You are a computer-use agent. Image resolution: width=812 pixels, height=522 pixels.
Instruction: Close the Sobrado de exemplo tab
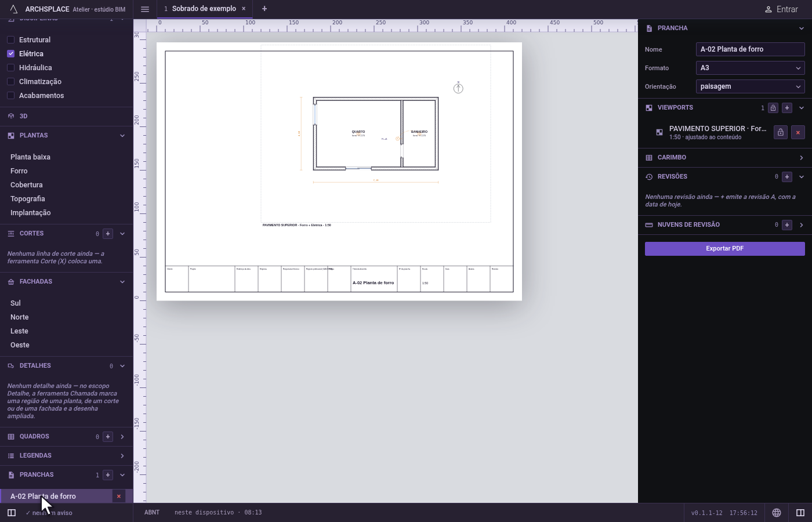(x=244, y=9)
